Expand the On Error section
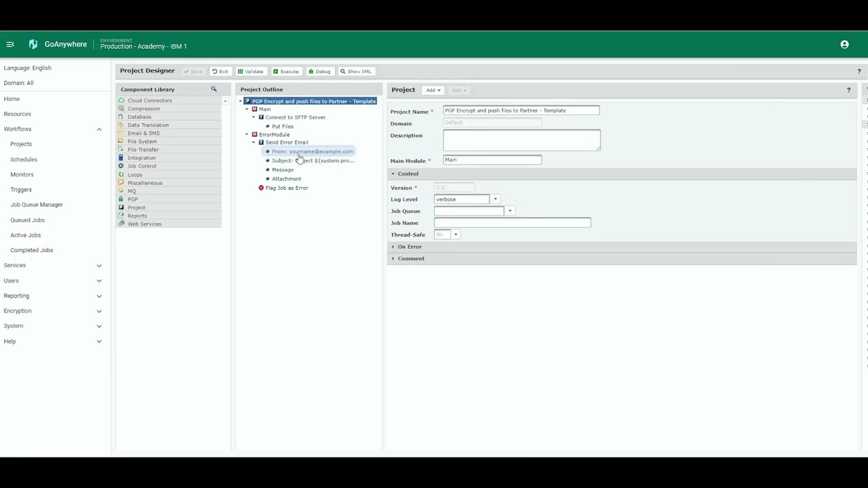 (x=393, y=247)
